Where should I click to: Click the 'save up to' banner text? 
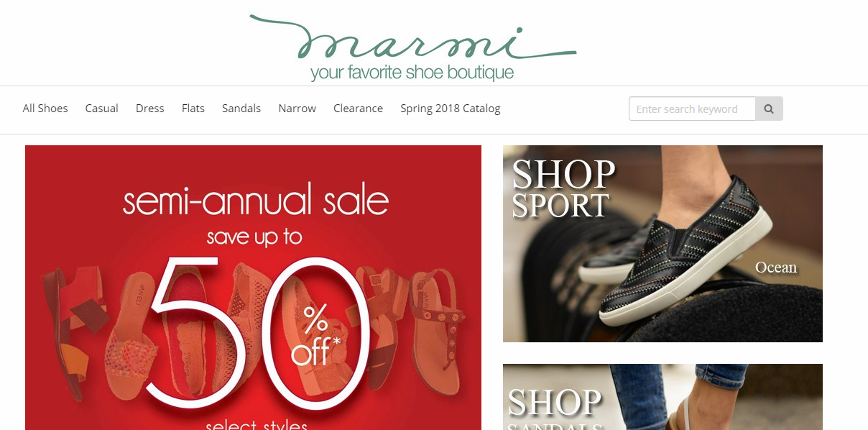254,237
